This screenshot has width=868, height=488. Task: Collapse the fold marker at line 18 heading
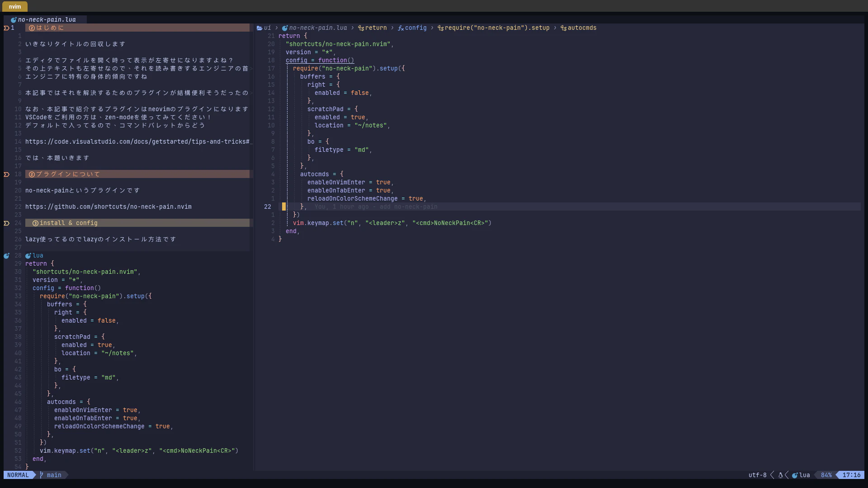coord(6,174)
